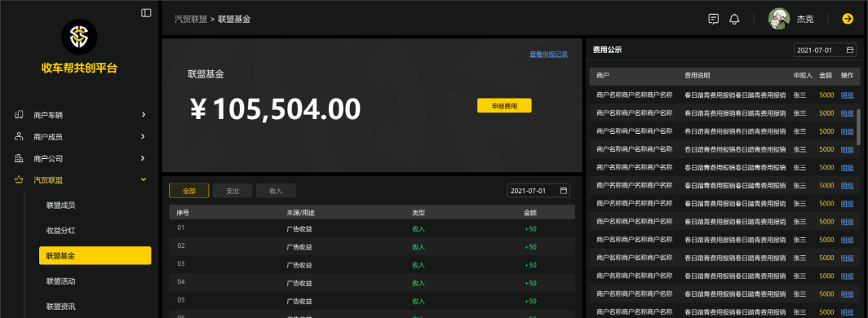
Task: Click the 商户公司 building icon
Action: 19,158
